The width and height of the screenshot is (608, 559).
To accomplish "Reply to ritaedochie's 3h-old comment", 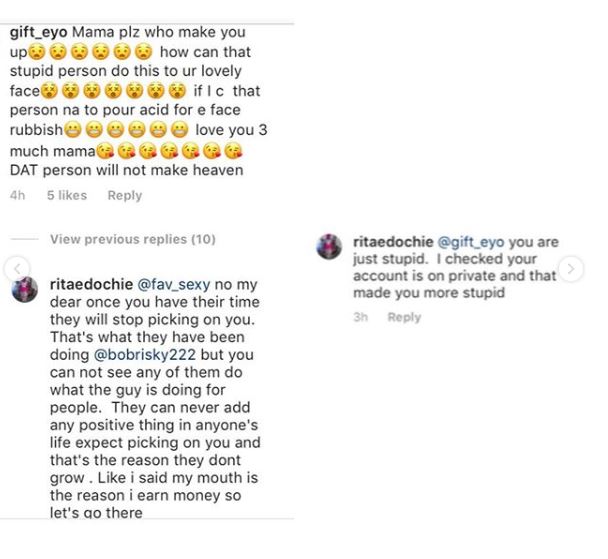I will click(x=404, y=317).
